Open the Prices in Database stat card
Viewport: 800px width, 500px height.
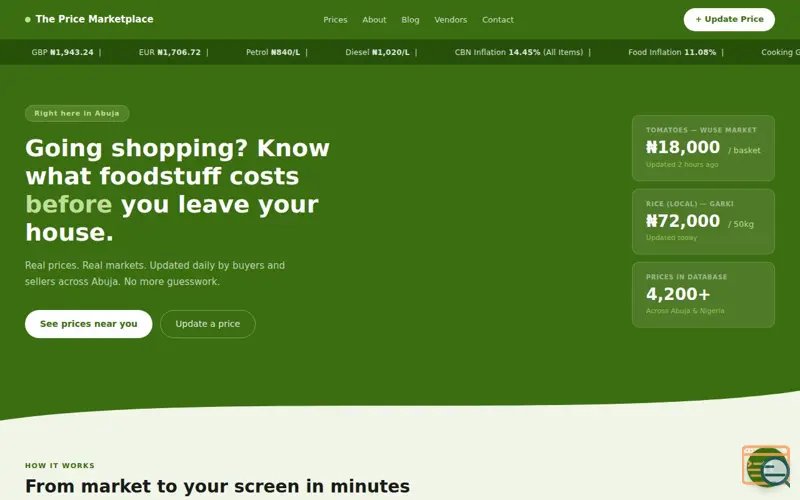(x=703, y=294)
